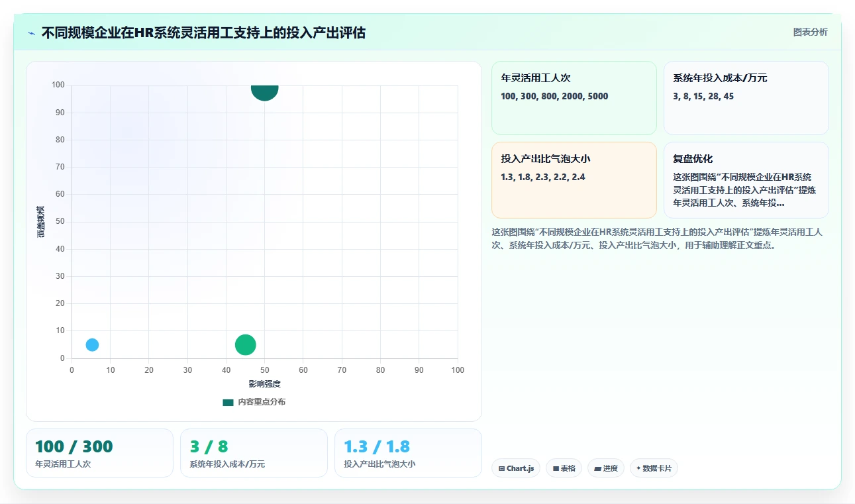Click the values 100, 300, 800, 2000, 5000
The image size is (855, 504).
pos(554,96)
